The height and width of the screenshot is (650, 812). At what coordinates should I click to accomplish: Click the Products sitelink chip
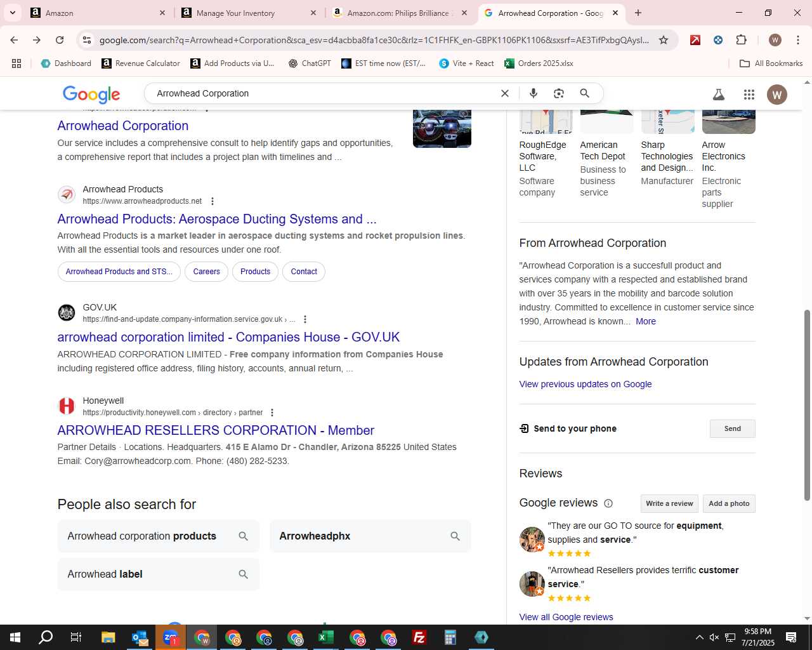tap(255, 272)
